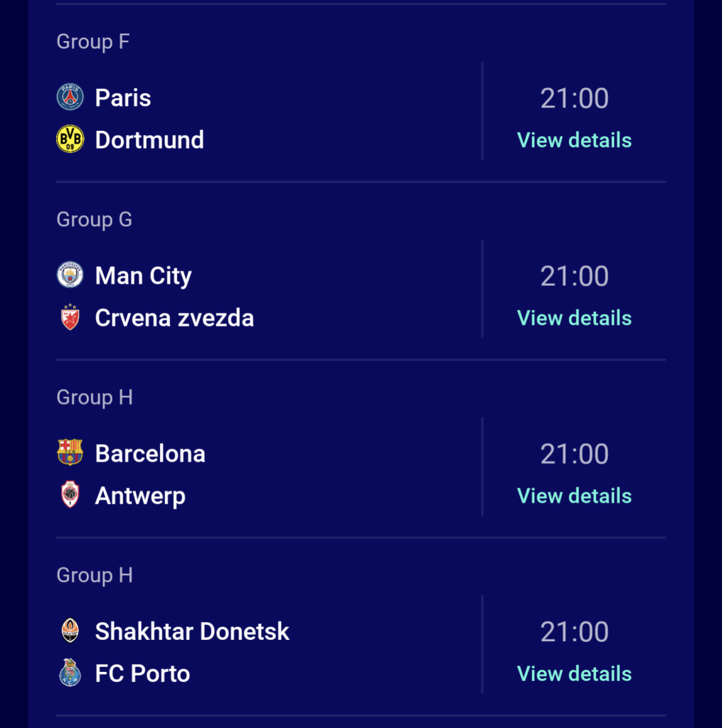Select the Shakhtar Donetsk team name
This screenshot has height=728, width=722.
click(x=192, y=631)
